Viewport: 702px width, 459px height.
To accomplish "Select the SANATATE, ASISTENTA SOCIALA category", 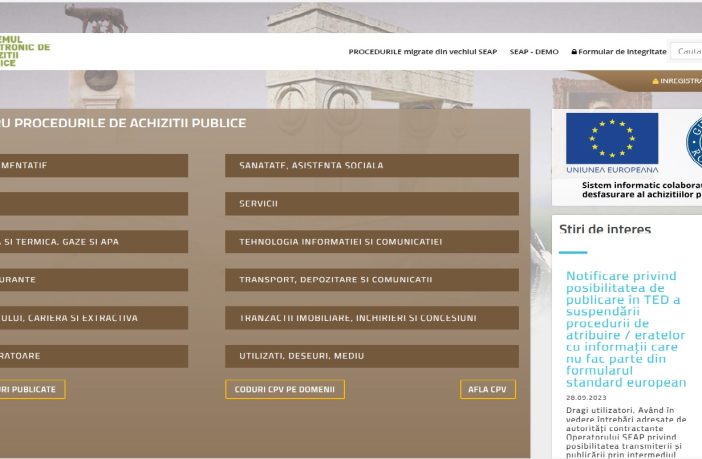I will pos(371,165).
